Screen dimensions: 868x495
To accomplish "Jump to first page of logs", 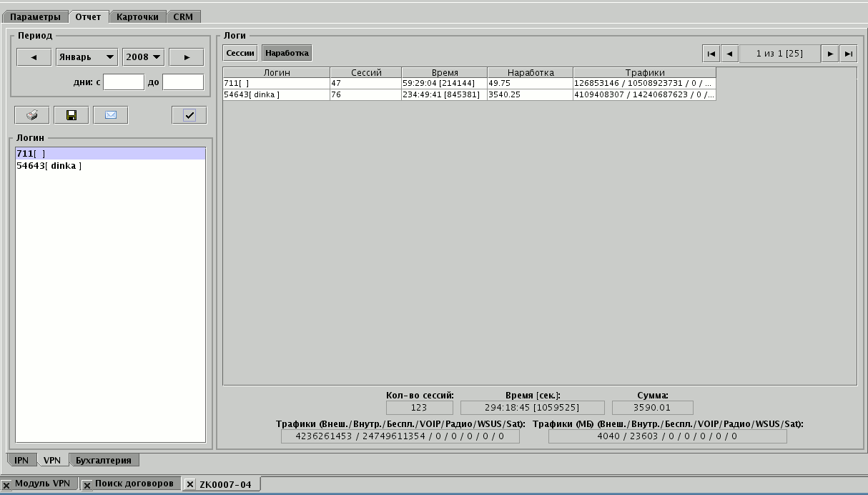I will point(711,54).
